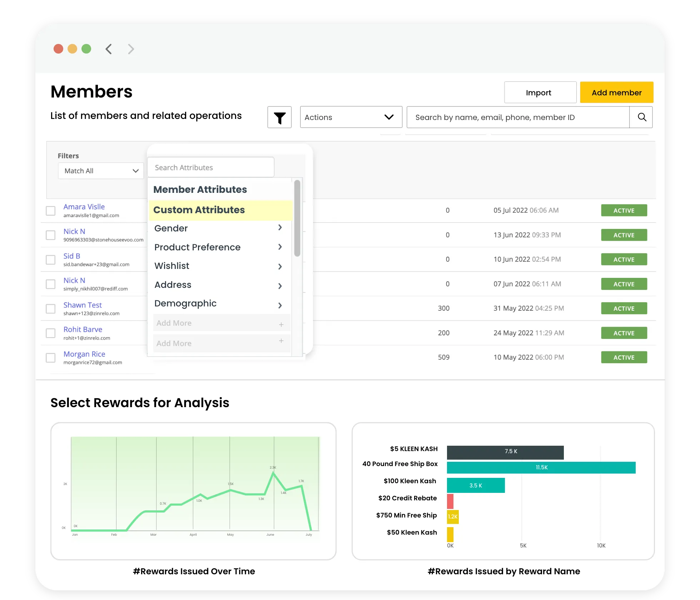Click the $750 Min Free Ship yellow bar

click(453, 517)
